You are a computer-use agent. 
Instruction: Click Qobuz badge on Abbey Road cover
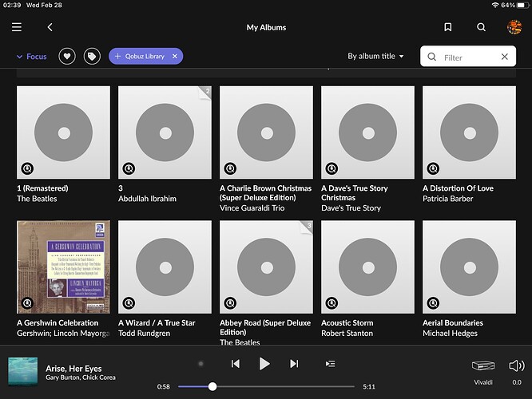click(230, 303)
